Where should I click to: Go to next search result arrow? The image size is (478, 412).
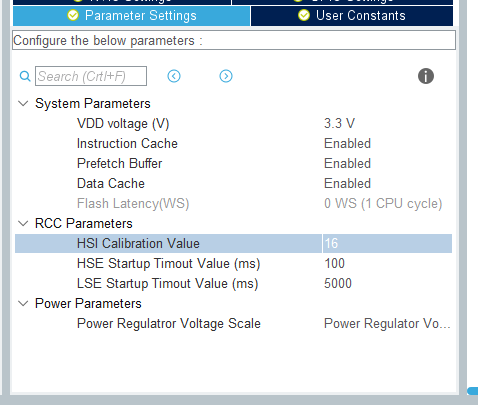[x=226, y=76]
